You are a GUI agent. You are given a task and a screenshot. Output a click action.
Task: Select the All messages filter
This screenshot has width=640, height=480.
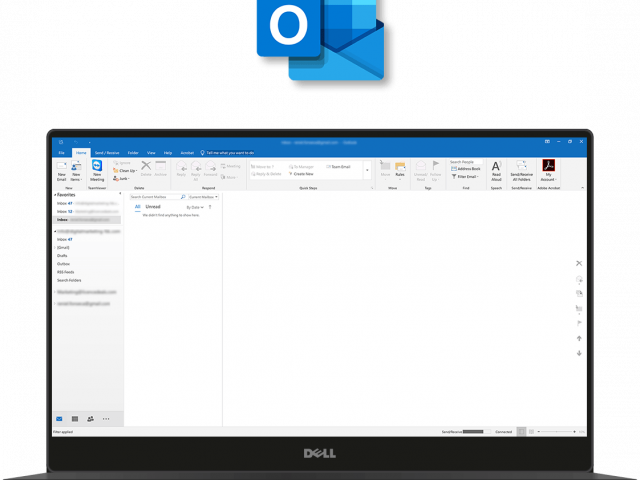click(x=138, y=206)
